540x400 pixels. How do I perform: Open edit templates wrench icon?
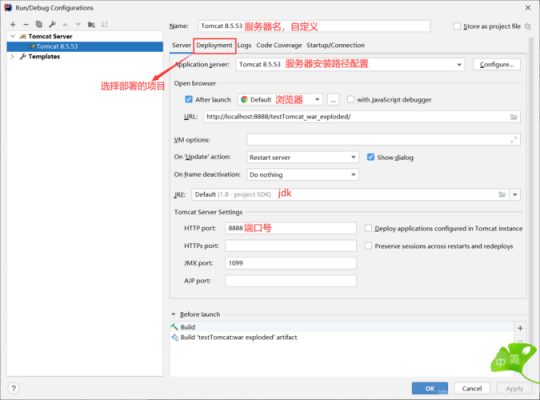pyautogui.click(x=52, y=24)
